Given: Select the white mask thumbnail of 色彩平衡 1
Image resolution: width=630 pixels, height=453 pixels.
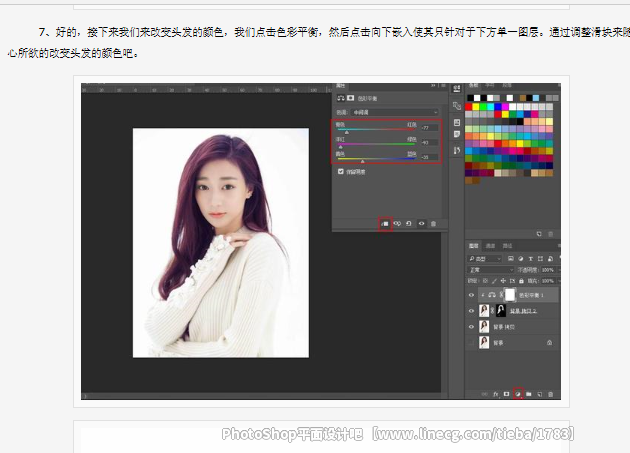Looking at the screenshot, I should (510, 295).
